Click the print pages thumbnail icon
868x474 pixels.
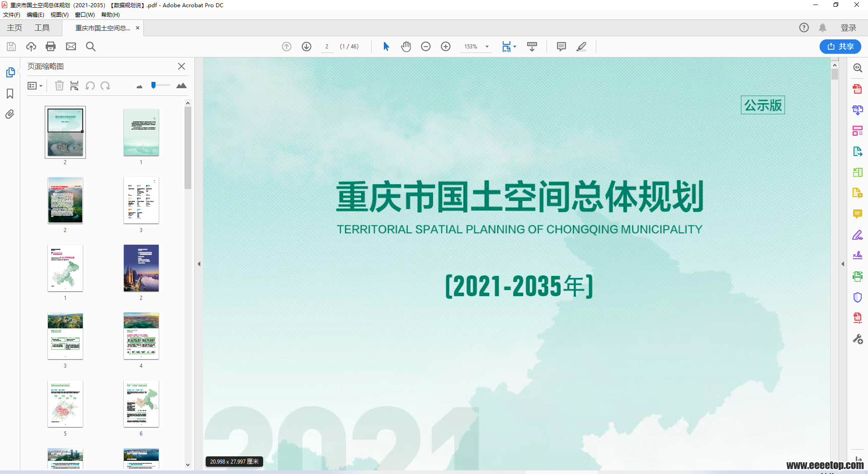click(75, 85)
